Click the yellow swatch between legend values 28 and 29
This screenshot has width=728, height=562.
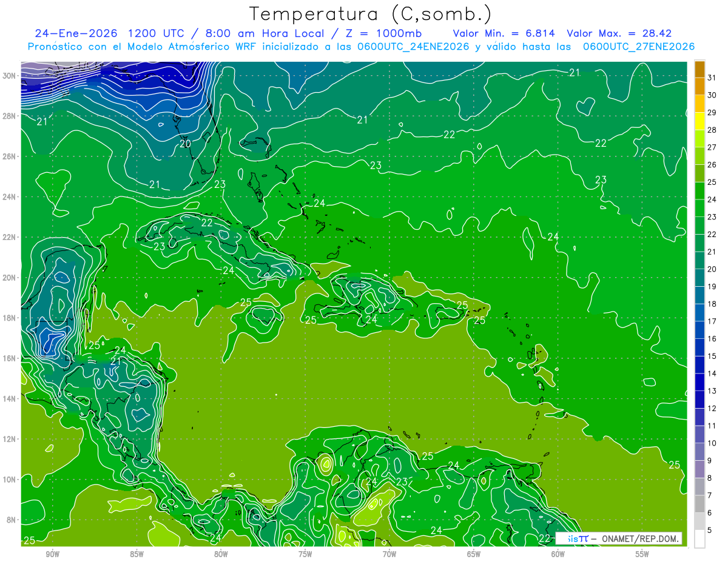(x=699, y=121)
